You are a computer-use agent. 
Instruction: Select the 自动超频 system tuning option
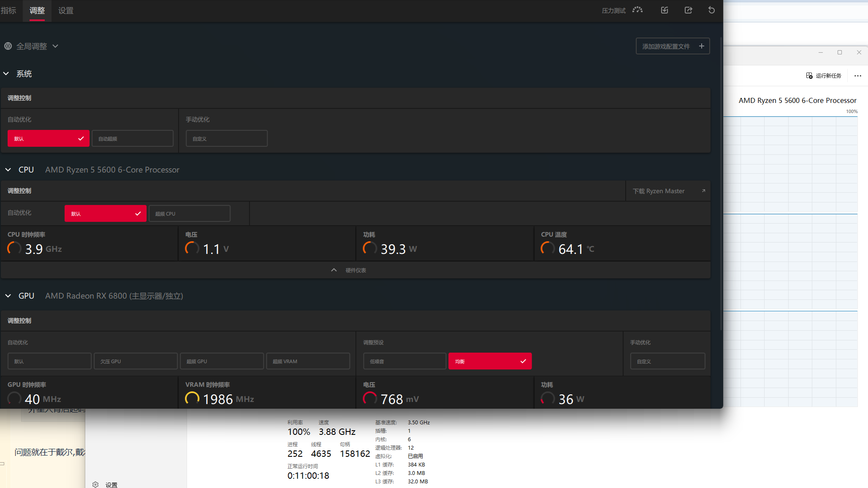pyautogui.click(x=132, y=138)
